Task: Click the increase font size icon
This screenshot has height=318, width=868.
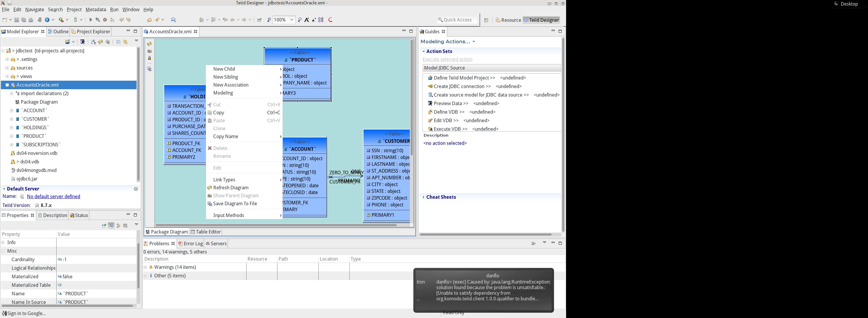Action: (307, 20)
